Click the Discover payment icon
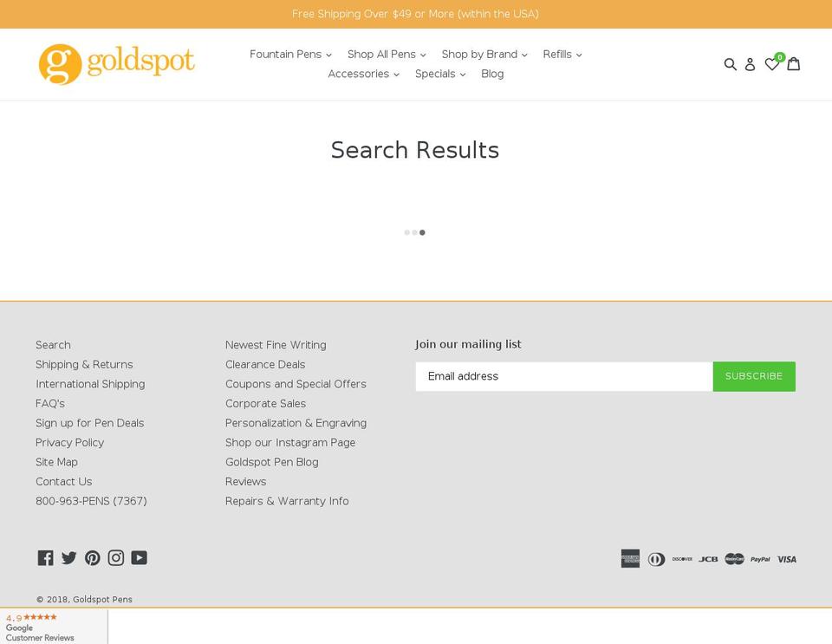Screen dimensions: 832x644 [x=682, y=559]
